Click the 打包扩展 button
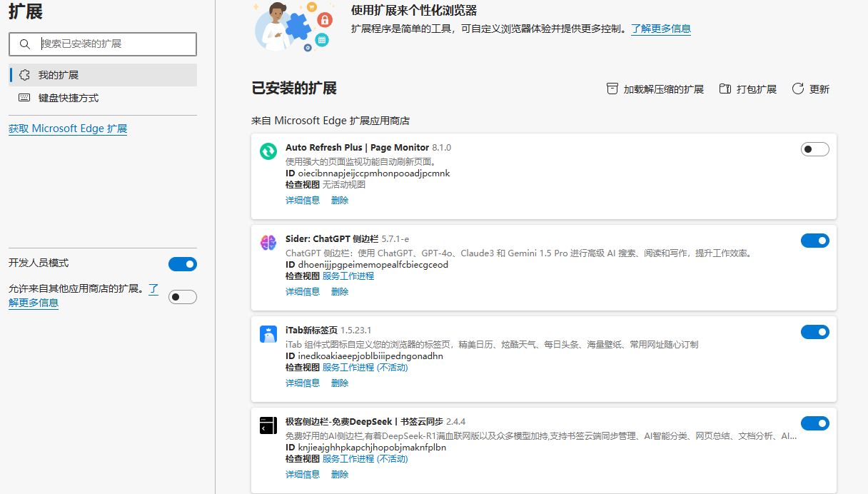This screenshot has height=494, width=868. pyautogui.click(x=747, y=89)
